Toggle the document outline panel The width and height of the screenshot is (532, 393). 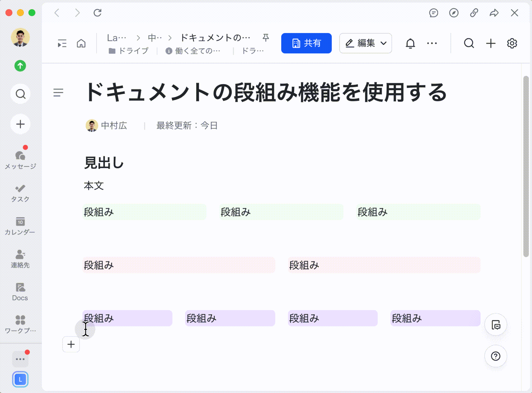tap(58, 92)
